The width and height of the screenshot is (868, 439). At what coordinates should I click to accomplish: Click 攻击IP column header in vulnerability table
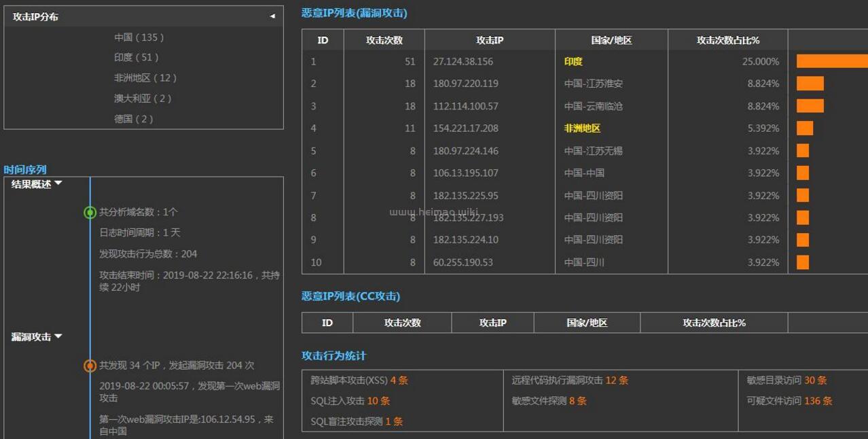point(490,40)
